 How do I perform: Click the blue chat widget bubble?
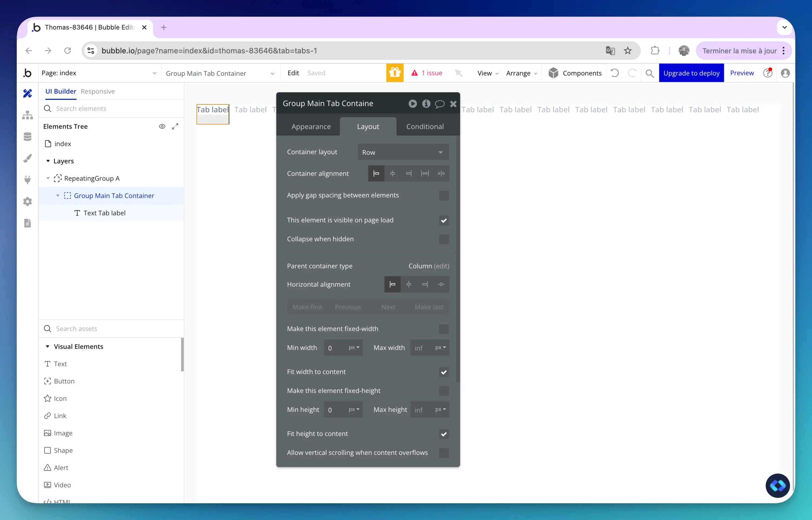pyautogui.click(x=778, y=486)
